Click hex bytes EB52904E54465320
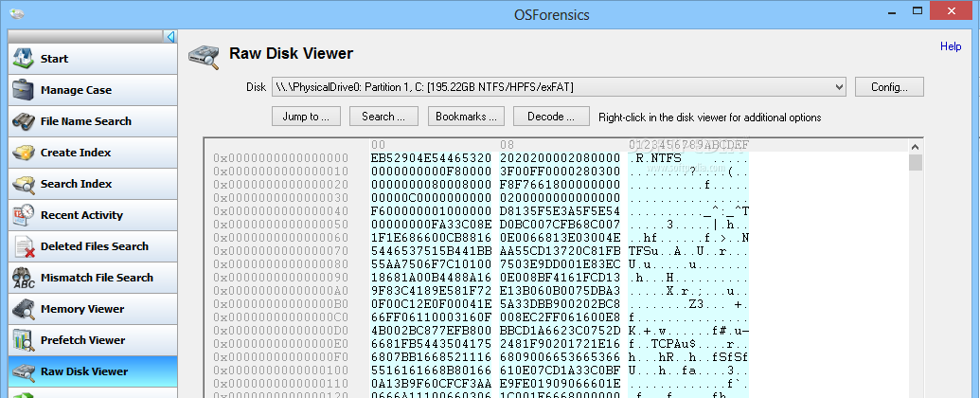 (x=431, y=157)
